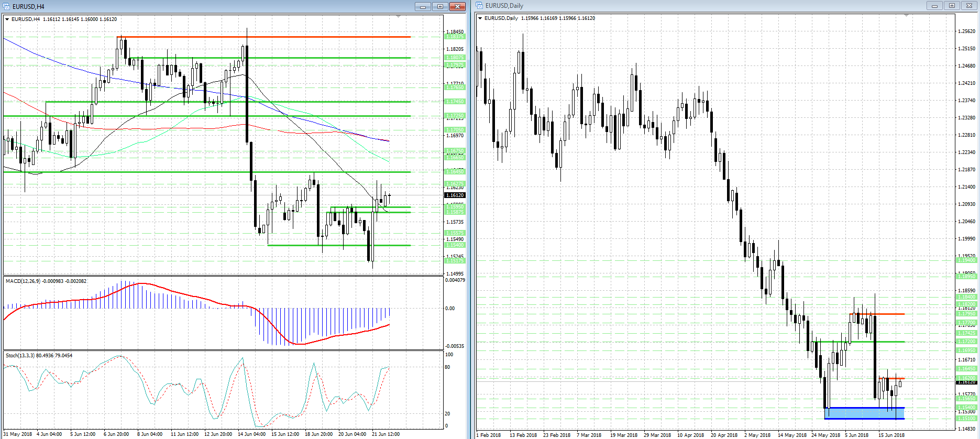Click the H4 chart shift marker triangle
This screenshot has height=439, width=980.
(x=399, y=17)
